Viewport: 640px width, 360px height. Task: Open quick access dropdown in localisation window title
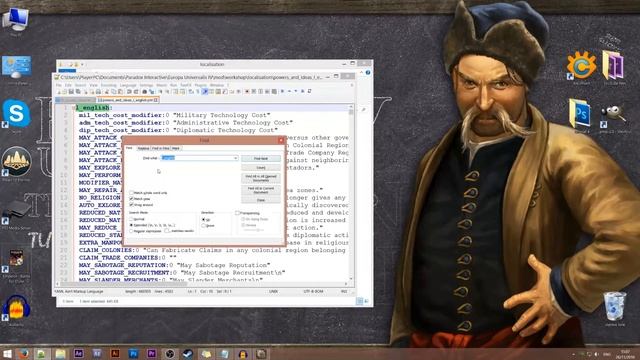coord(82,64)
